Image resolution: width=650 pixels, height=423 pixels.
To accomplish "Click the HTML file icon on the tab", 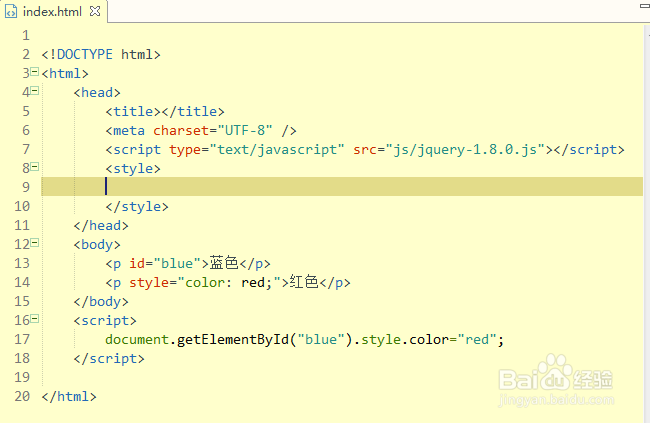I will point(11,11).
